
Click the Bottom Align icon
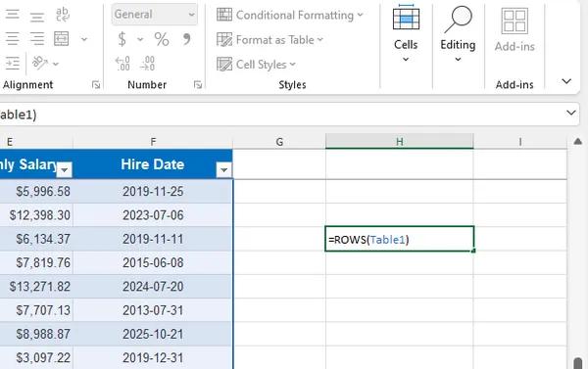(37, 17)
